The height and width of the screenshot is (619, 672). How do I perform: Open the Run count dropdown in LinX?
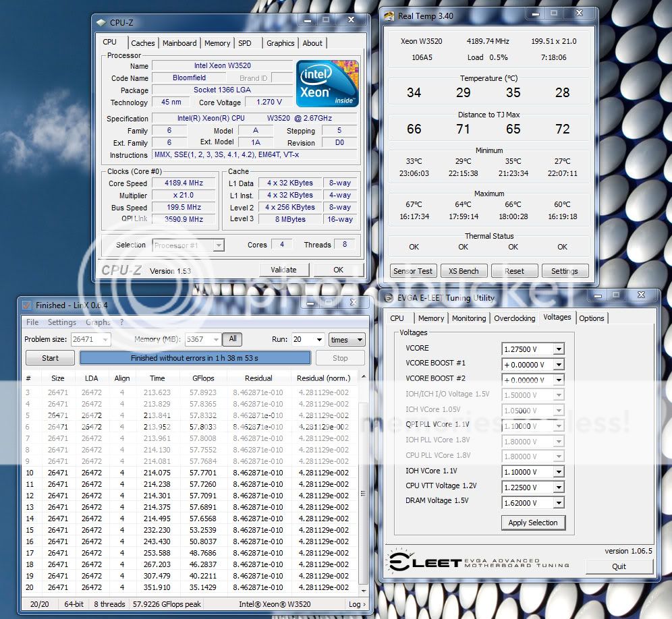click(319, 339)
